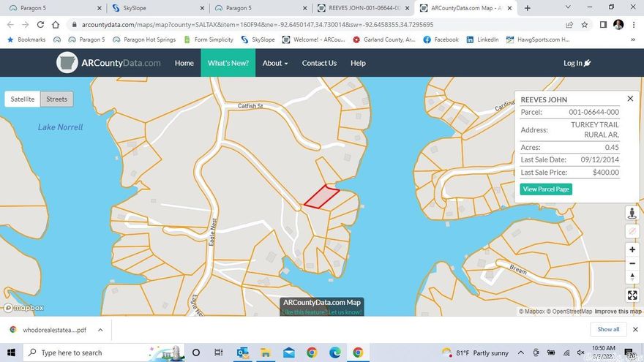644x362 pixels.
Task: Click the browser forward arrow
Action: click(26, 25)
